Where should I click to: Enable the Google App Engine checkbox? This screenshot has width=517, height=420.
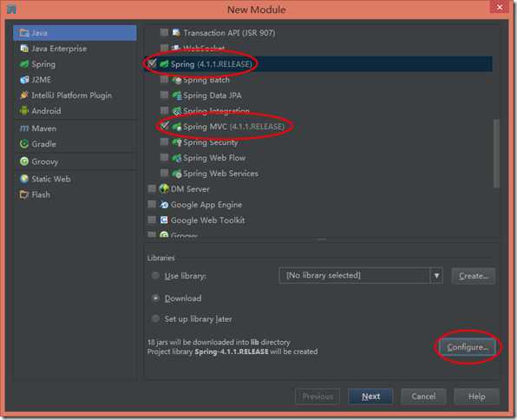(x=152, y=204)
